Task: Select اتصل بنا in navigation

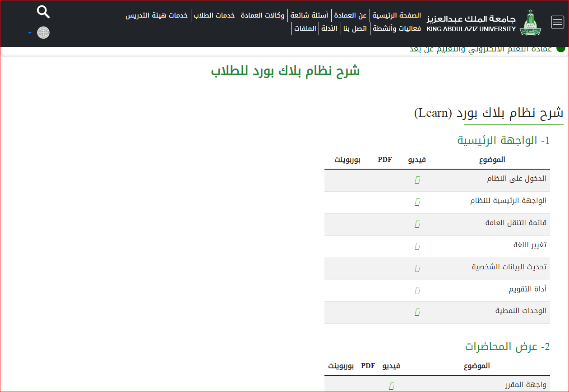Action: [356, 29]
